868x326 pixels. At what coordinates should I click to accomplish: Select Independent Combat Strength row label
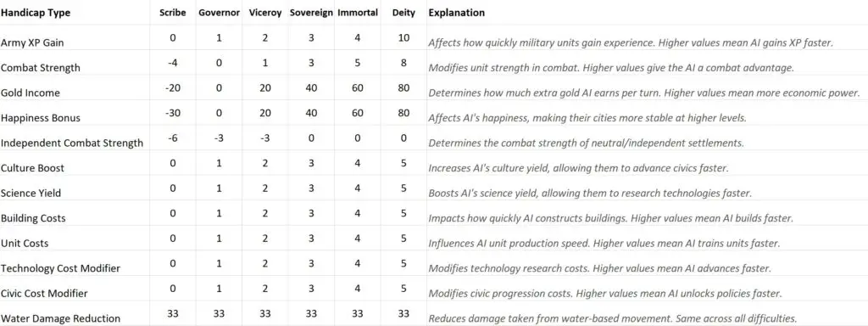(72, 143)
